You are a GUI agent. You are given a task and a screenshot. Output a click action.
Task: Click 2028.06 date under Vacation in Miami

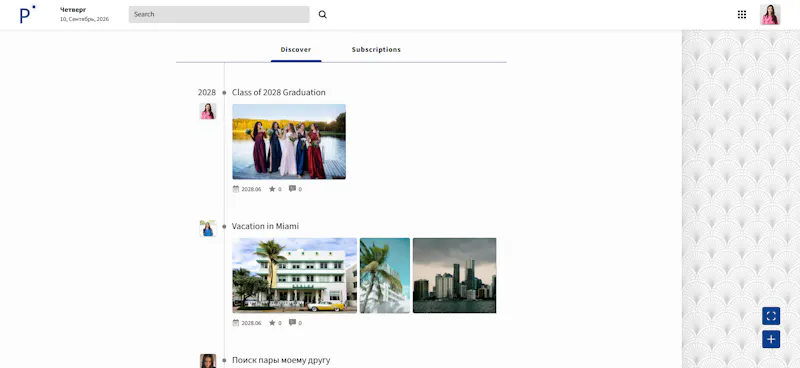251,323
